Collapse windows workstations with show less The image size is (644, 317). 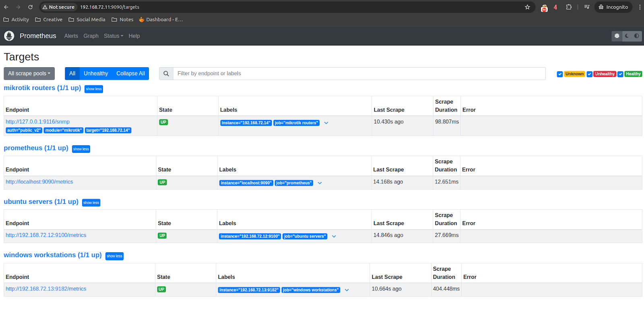(114, 256)
